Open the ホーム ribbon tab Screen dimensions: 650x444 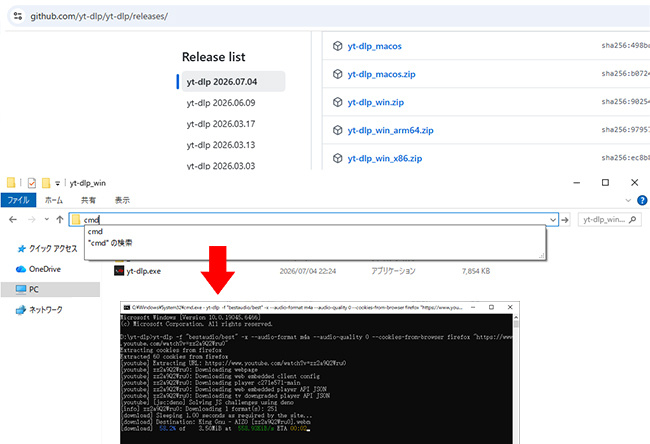[x=54, y=200]
